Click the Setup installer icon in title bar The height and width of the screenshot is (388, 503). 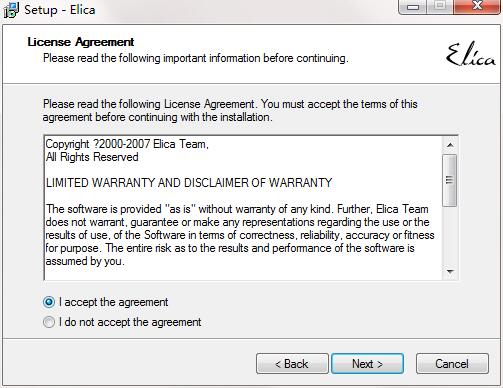11,9
